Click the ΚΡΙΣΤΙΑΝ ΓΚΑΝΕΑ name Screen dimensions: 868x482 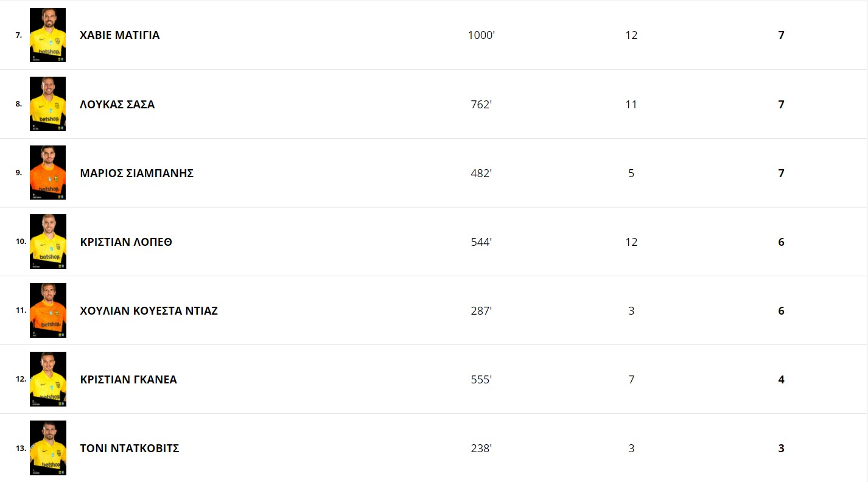coord(128,379)
